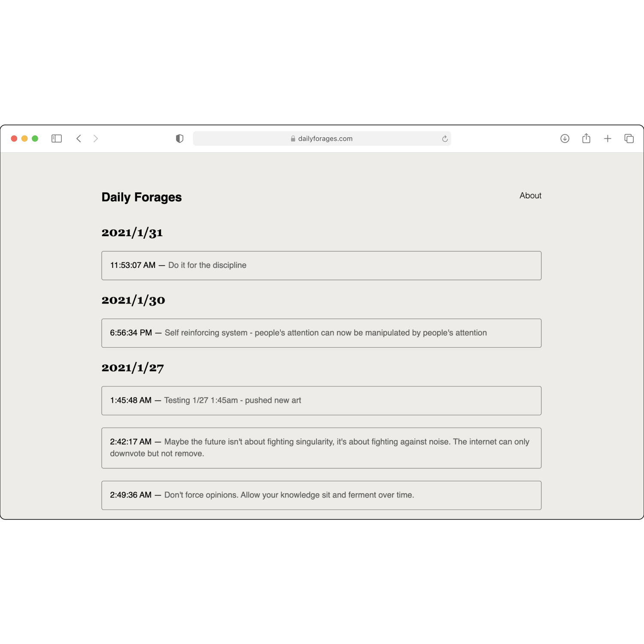Image resolution: width=644 pixels, height=644 pixels.
Task: Show the tab overview icon
Action: click(629, 139)
